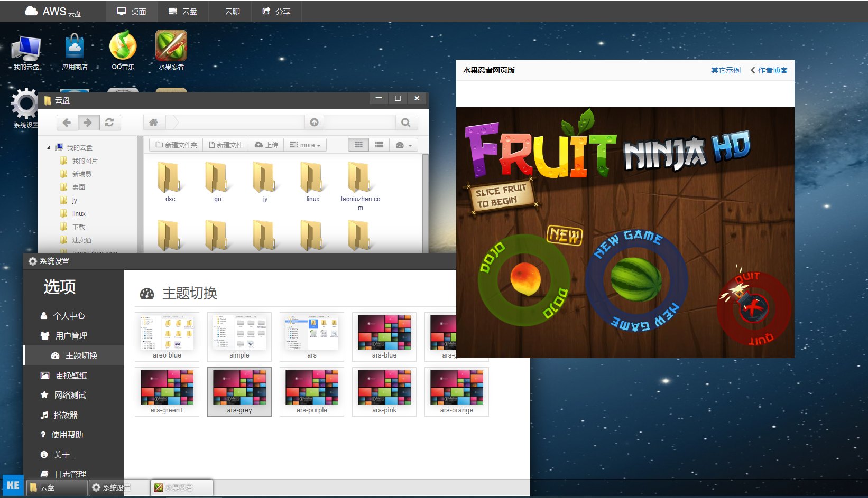Click the 云盘 address path field

coord(242,123)
